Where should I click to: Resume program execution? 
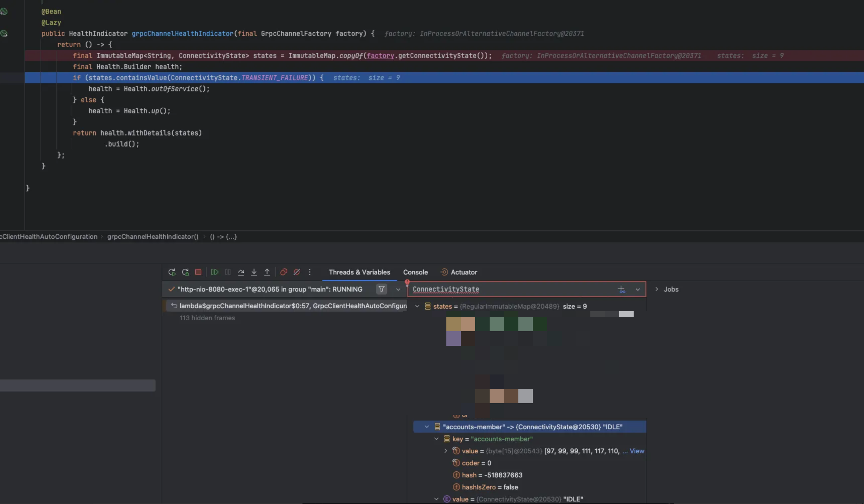[x=215, y=272]
